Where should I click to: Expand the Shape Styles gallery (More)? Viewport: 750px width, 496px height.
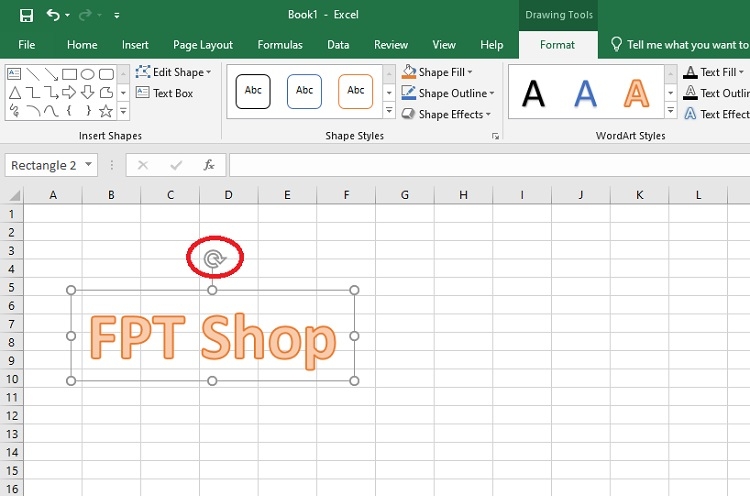tap(389, 111)
